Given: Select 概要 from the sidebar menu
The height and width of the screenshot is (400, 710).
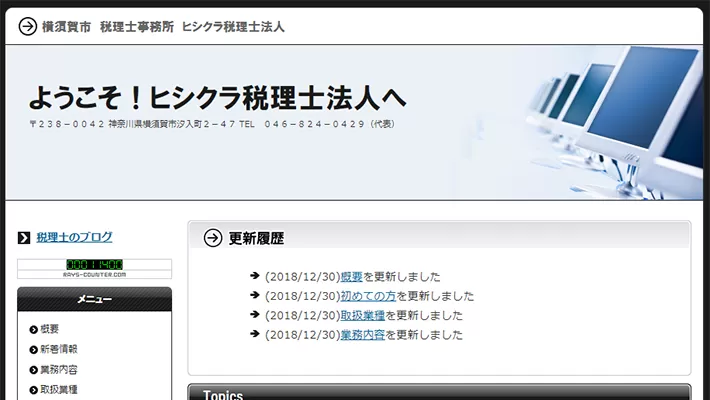Looking at the screenshot, I should pyautogui.click(x=50, y=329).
